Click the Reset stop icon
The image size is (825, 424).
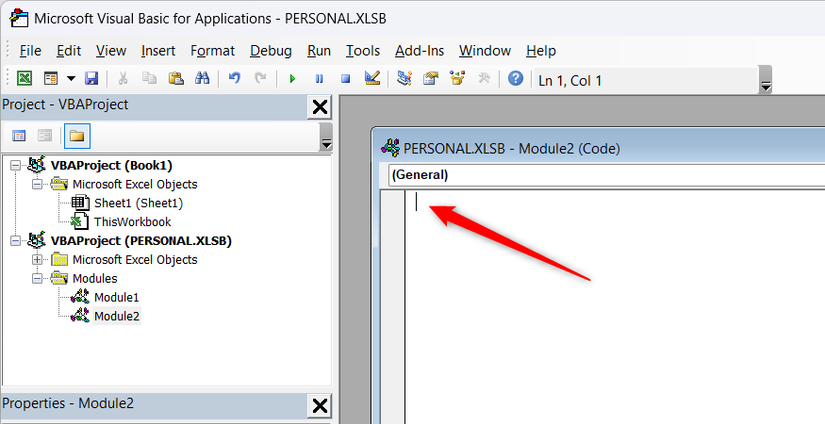[345, 79]
